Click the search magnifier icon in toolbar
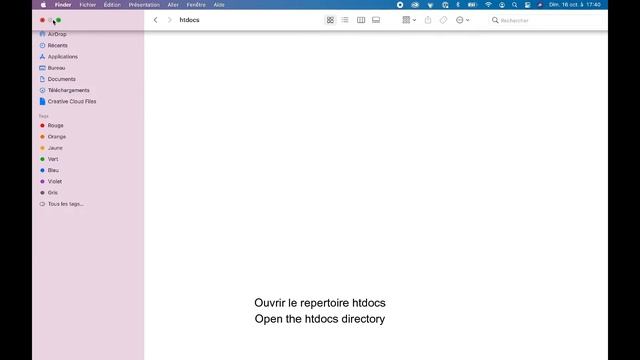 tap(495, 20)
